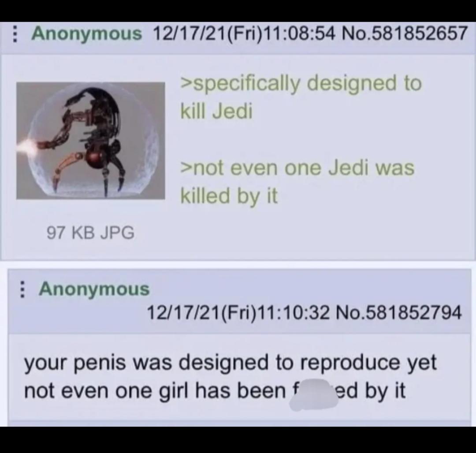The height and width of the screenshot is (453, 476).
Task: Click the glowing blaster flash in the thumbnail
Action: 27,146
